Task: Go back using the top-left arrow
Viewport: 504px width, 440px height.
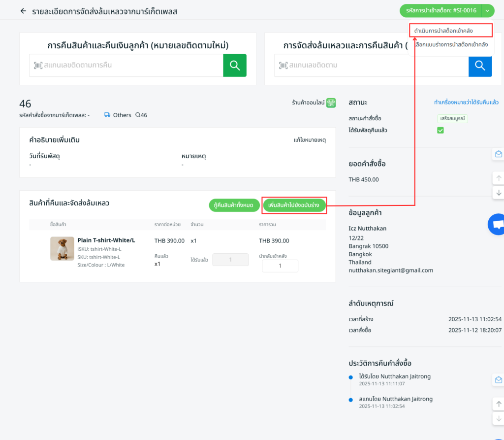Action: click(x=23, y=11)
